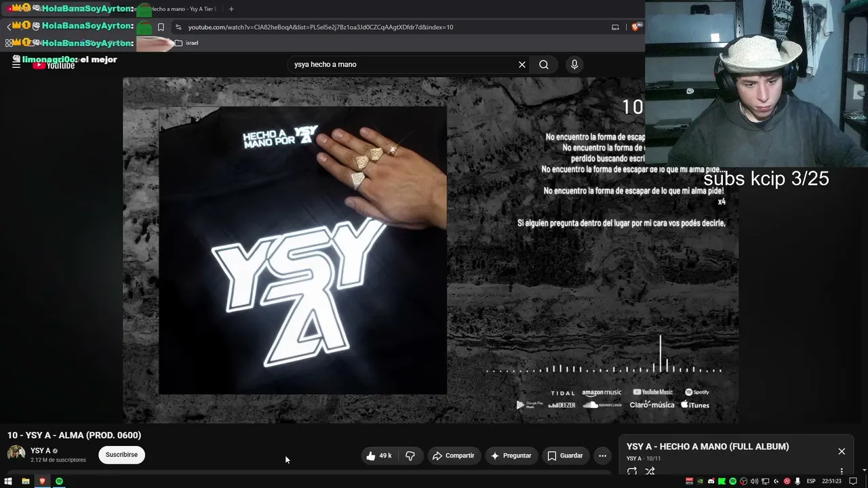Like the video with the thumbs-up button
The image size is (868, 488).
[379, 456]
